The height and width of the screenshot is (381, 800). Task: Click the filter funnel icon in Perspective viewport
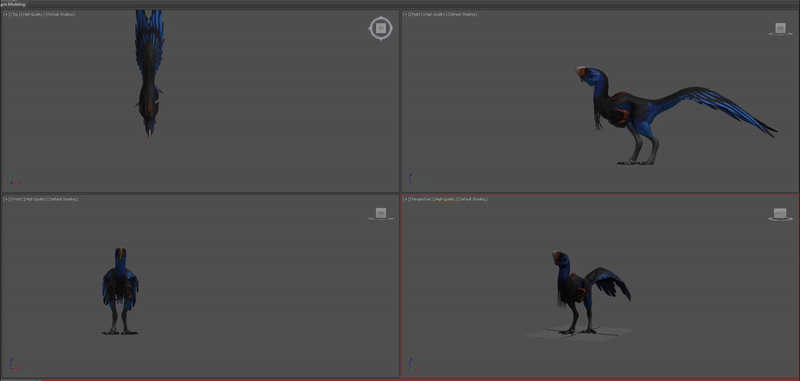point(492,199)
